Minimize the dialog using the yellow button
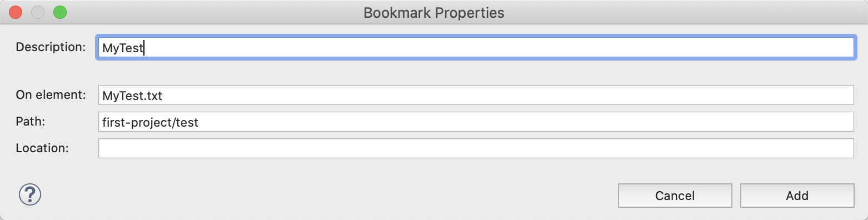 pos(38,12)
